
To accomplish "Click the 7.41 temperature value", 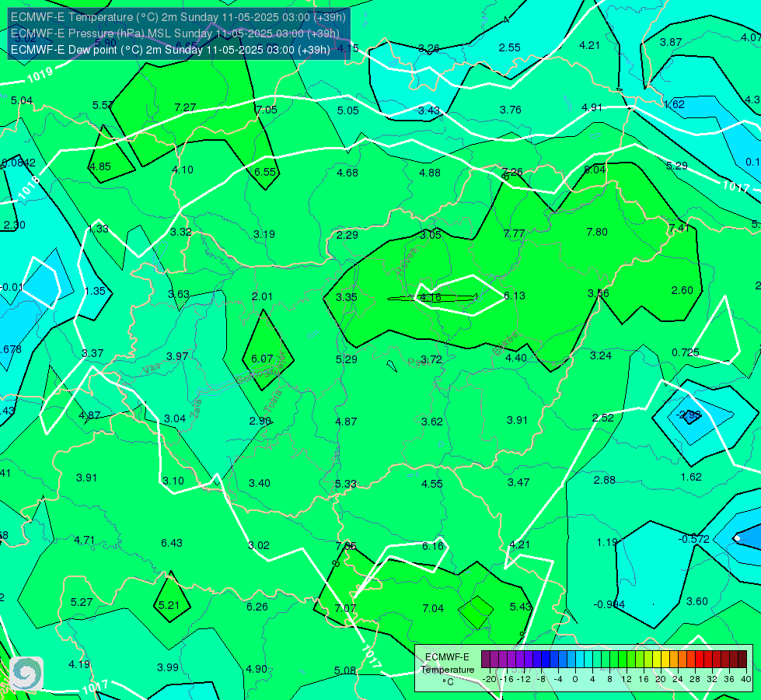I will (x=679, y=228).
